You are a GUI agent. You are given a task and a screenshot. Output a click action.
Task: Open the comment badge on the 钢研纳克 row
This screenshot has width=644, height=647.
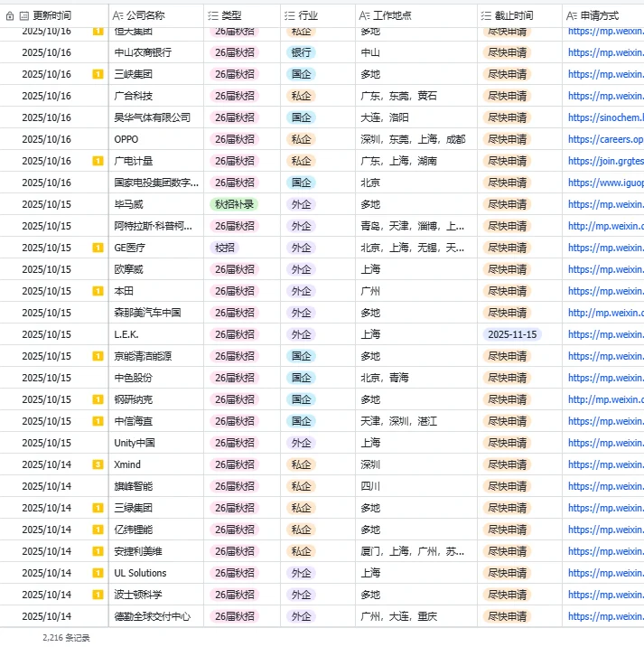(98, 399)
